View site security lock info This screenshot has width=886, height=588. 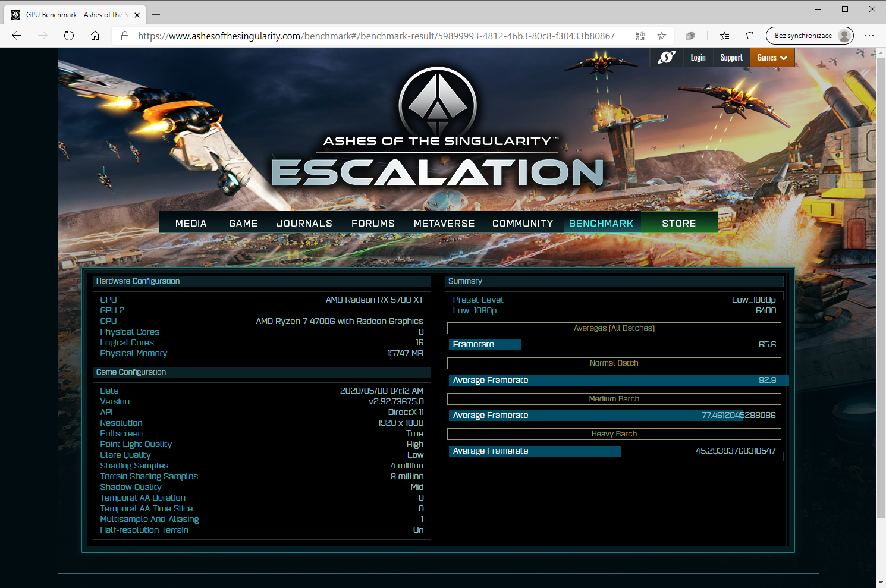(125, 36)
